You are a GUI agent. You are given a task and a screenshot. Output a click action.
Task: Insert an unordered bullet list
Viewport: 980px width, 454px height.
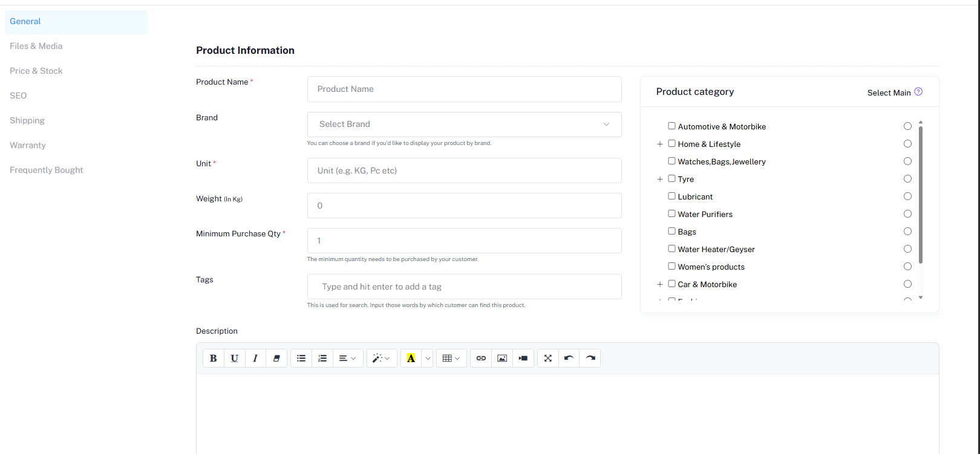tap(301, 358)
